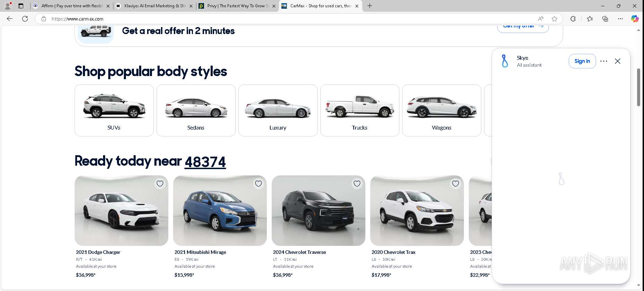Click scrollbar down arrow

(638, 285)
